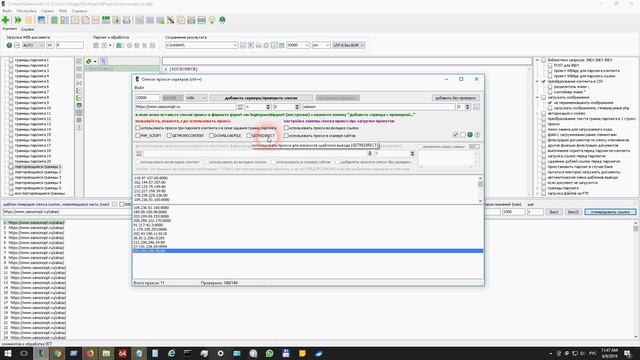Click 'добавить без проверки' button
Image resolution: width=640 pixels, height=360 pixels.
coord(456,98)
